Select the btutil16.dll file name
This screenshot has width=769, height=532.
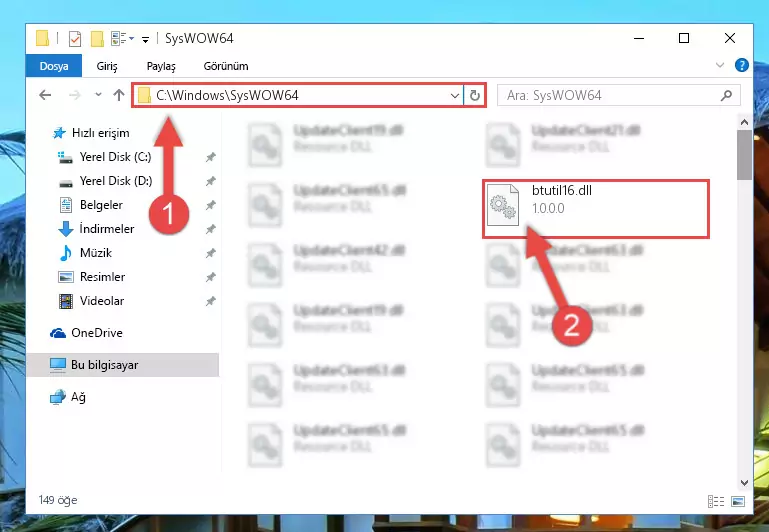[562, 190]
